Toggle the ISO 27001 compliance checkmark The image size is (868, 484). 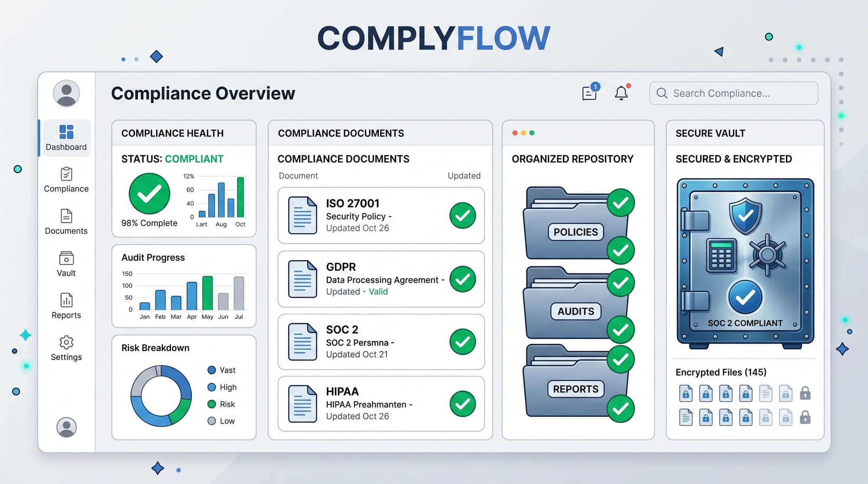(462, 216)
